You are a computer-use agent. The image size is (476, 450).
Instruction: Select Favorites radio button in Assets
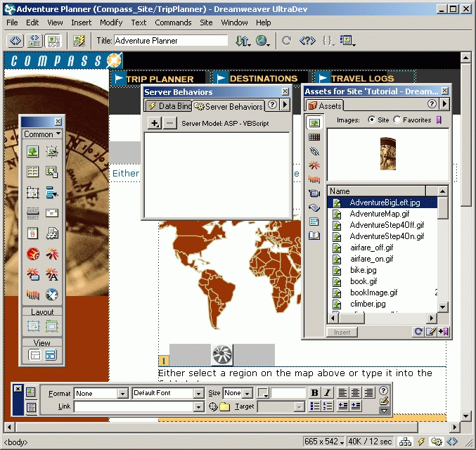397,120
